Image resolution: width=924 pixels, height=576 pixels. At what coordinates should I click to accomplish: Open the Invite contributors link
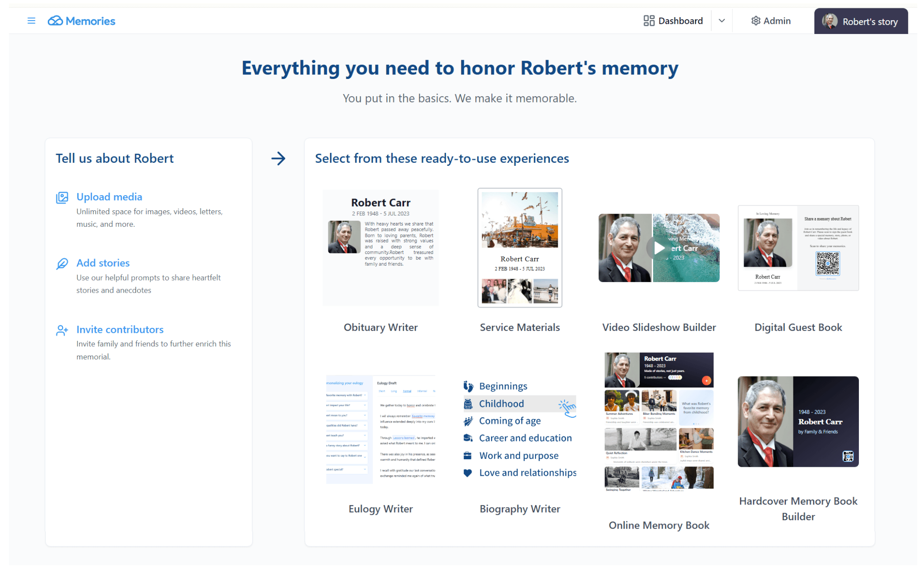pyautogui.click(x=120, y=329)
